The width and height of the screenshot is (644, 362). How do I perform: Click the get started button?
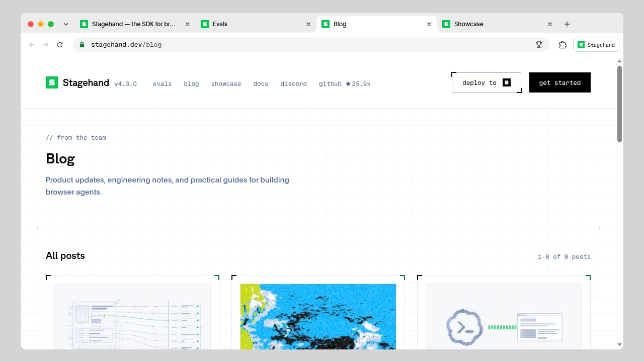(x=560, y=82)
